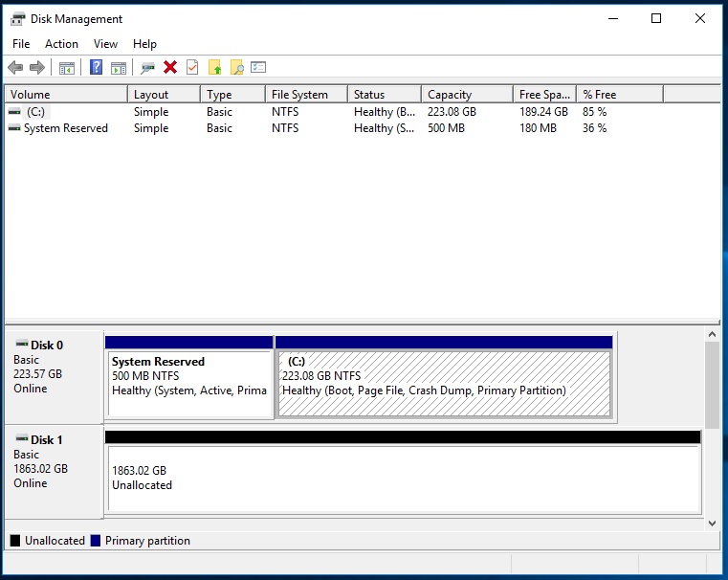
Task: Click the Forward arrow toolbar icon
Action: pyautogui.click(x=36, y=67)
